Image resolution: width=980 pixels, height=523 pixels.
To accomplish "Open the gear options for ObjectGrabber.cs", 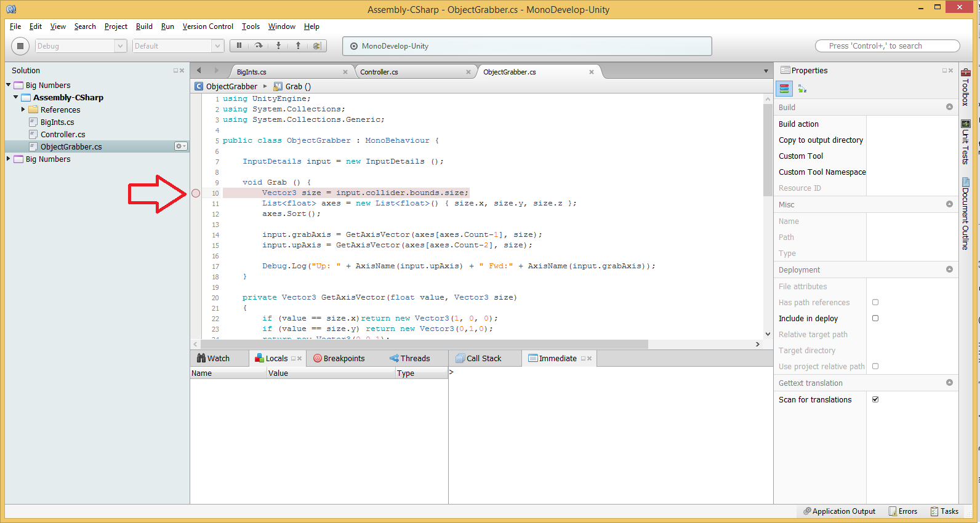I will point(180,146).
